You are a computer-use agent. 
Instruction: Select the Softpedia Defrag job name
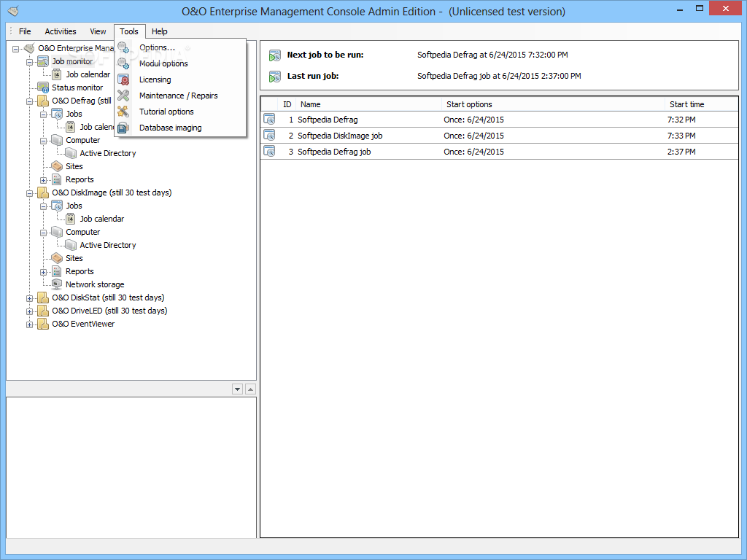328,120
